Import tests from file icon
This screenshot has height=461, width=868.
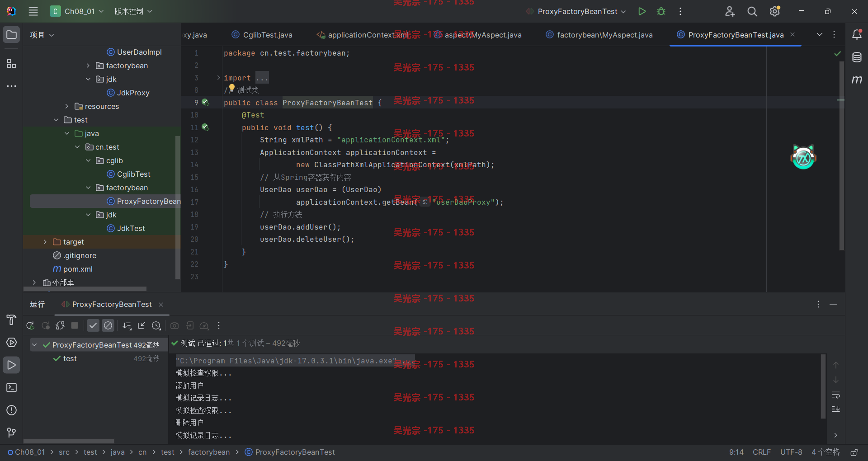190,325
